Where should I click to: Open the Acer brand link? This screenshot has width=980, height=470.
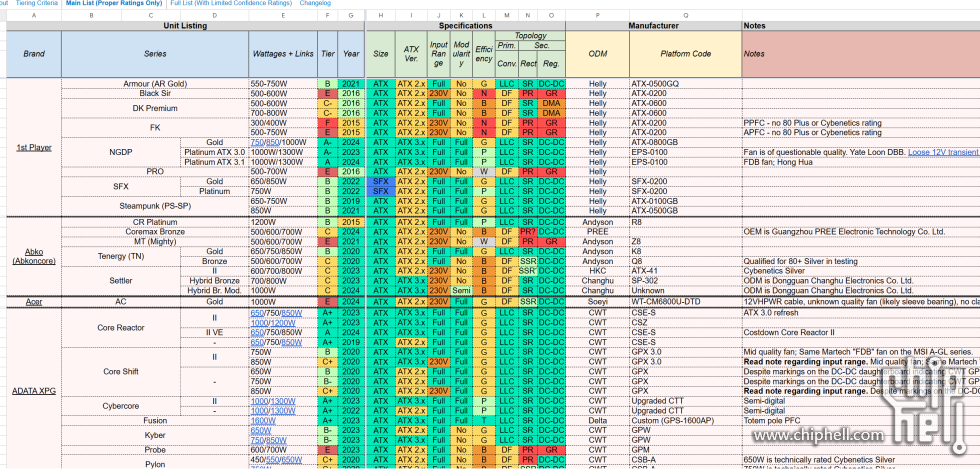[34, 302]
